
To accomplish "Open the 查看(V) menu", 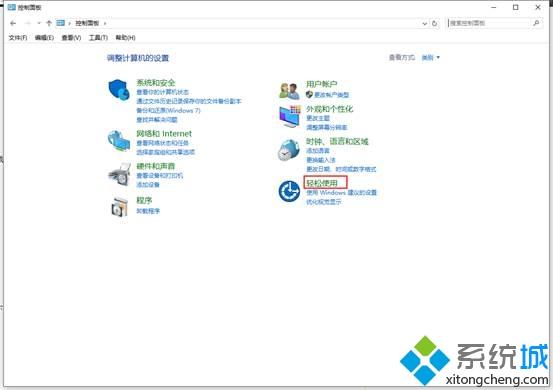I will coord(71,37).
